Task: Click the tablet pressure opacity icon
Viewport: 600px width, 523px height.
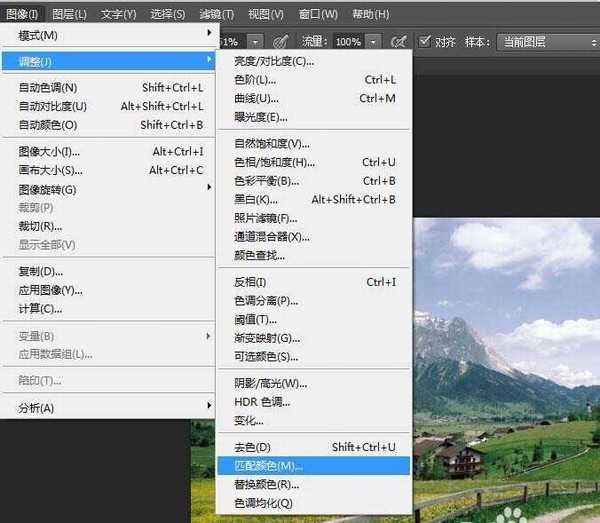Action: (281, 42)
